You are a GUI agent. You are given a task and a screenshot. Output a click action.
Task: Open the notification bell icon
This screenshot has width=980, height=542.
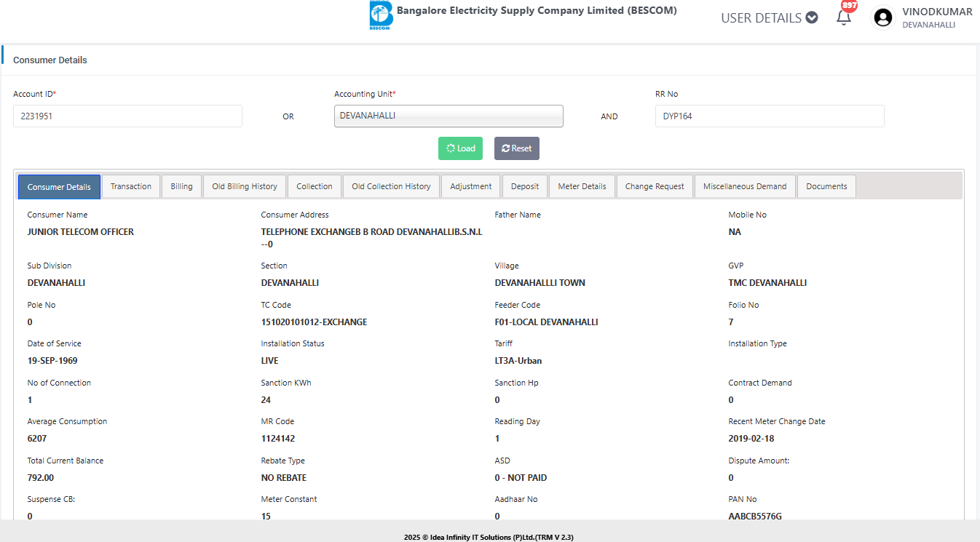(x=844, y=17)
